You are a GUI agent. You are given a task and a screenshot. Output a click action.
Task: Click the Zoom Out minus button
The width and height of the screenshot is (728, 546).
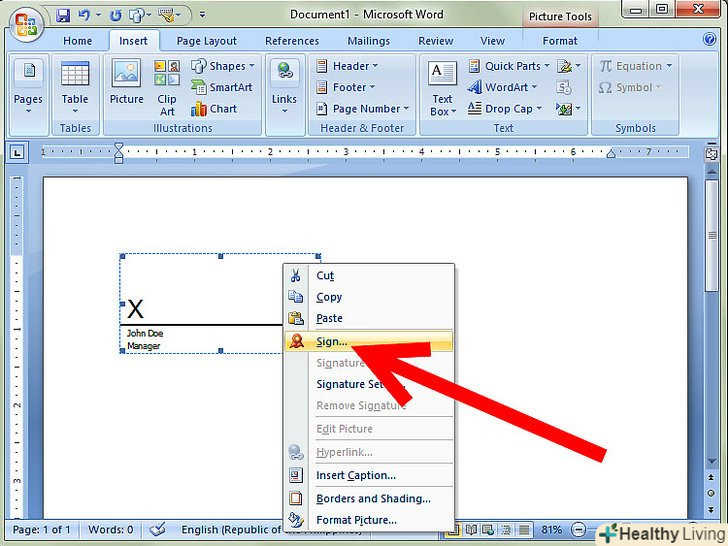click(x=578, y=529)
